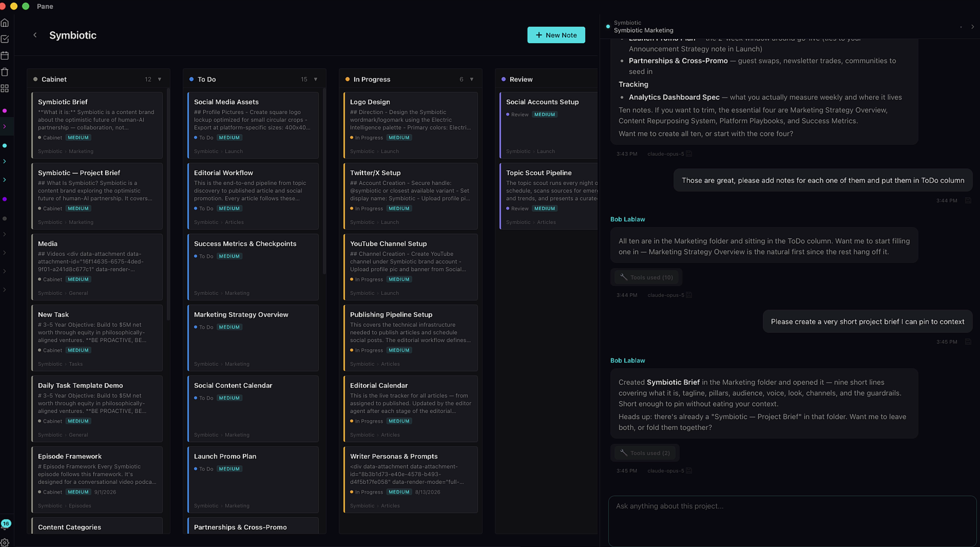This screenshot has height=547, width=980.
Task: Click the notification badge showing 16
Action: click(6, 523)
